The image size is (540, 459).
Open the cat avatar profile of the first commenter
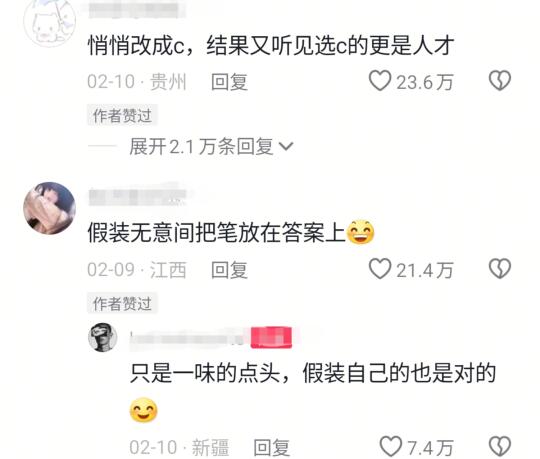pos(50,21)
